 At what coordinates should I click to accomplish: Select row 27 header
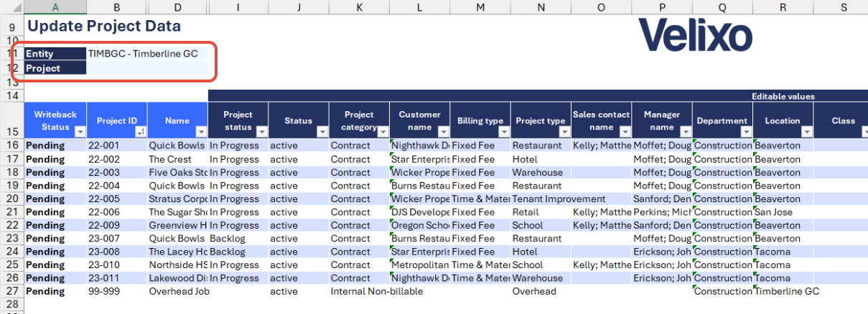point(12,292)
